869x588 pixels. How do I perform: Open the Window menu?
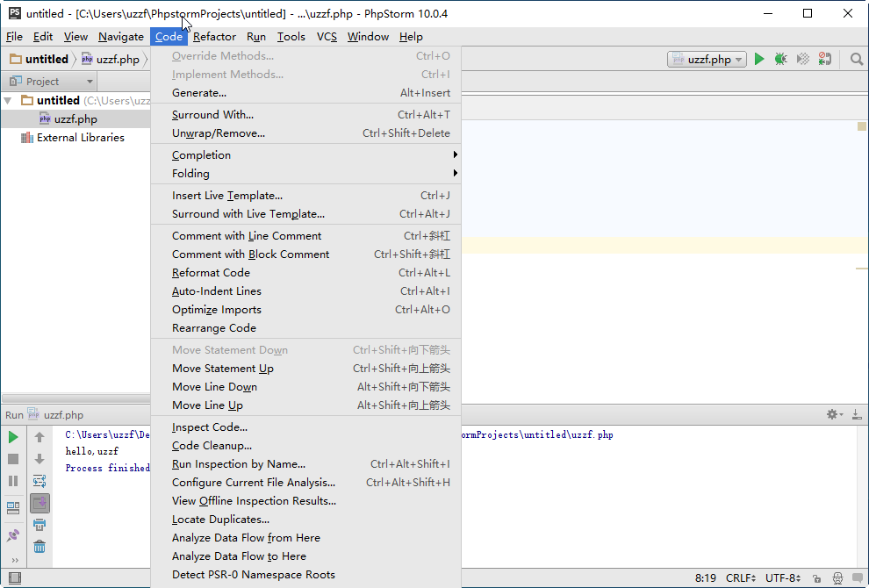point(368,37)
